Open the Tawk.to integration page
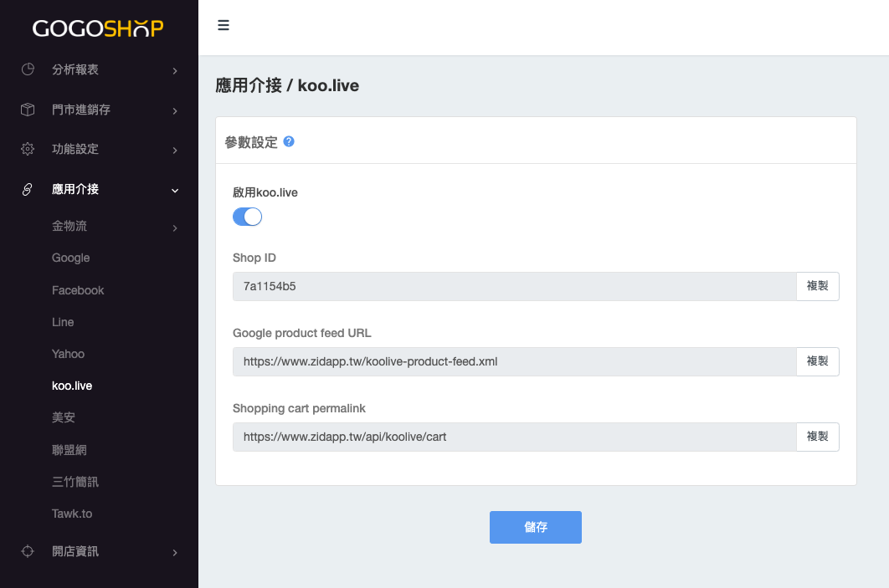The image size is (889, 588). 72,514
